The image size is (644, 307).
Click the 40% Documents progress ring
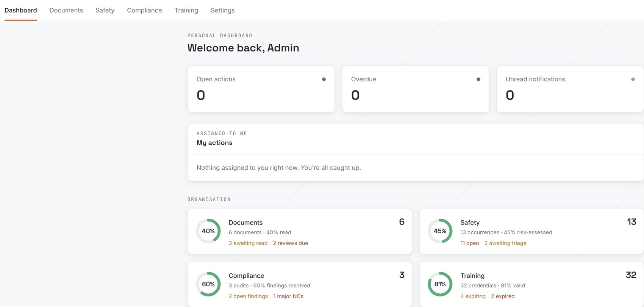pyautogui.click(x=208, y=231)
